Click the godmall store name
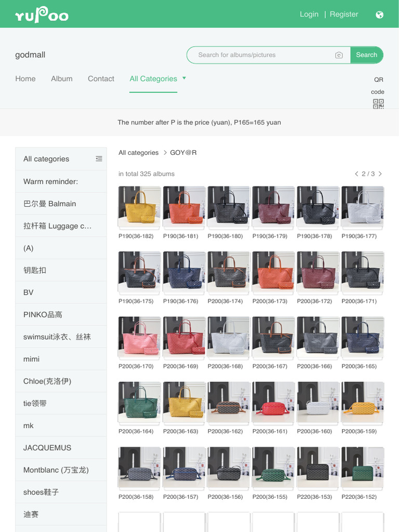The width and height of the screenshot is (399, 532). (30, 55)
